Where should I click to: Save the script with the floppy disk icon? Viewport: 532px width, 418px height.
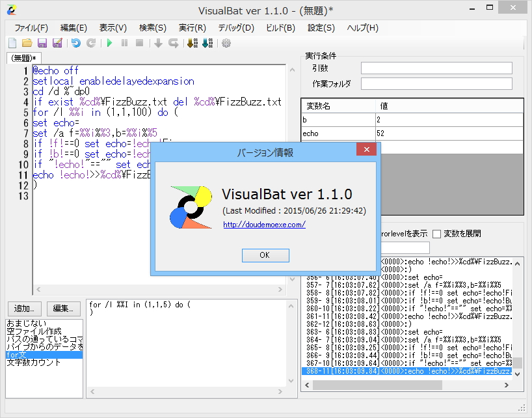click(x=42, y=43)
